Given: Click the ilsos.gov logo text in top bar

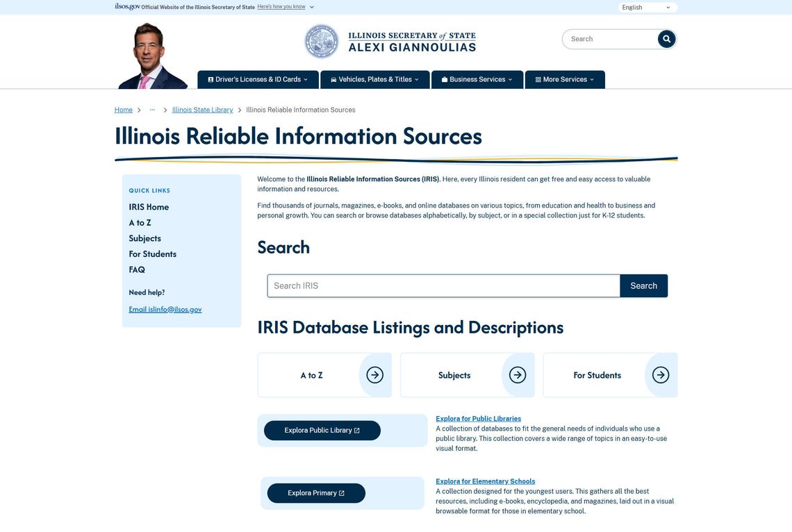Looking at the screenshot, I should pos(127,6).
